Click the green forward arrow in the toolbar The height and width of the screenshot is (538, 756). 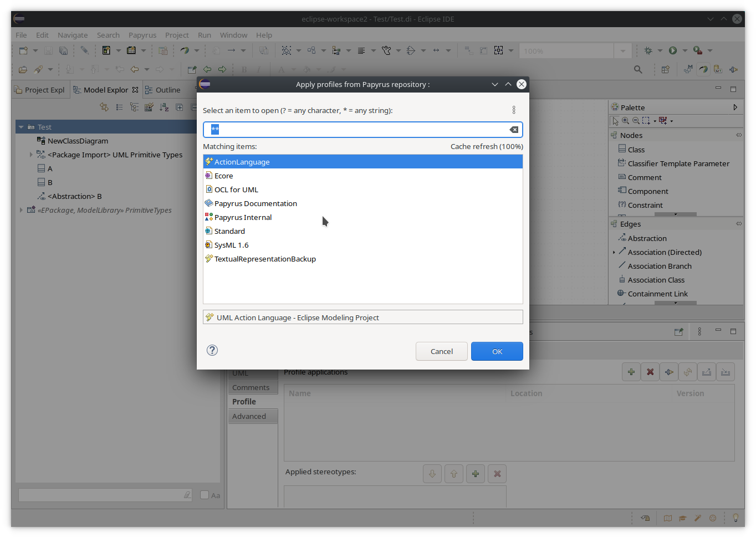222,69
